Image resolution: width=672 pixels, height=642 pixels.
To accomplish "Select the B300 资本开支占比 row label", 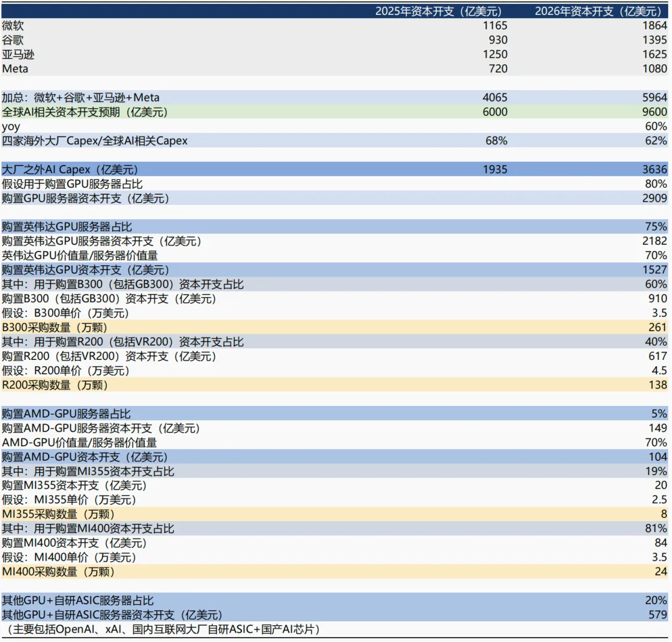I will coord(123,285).
